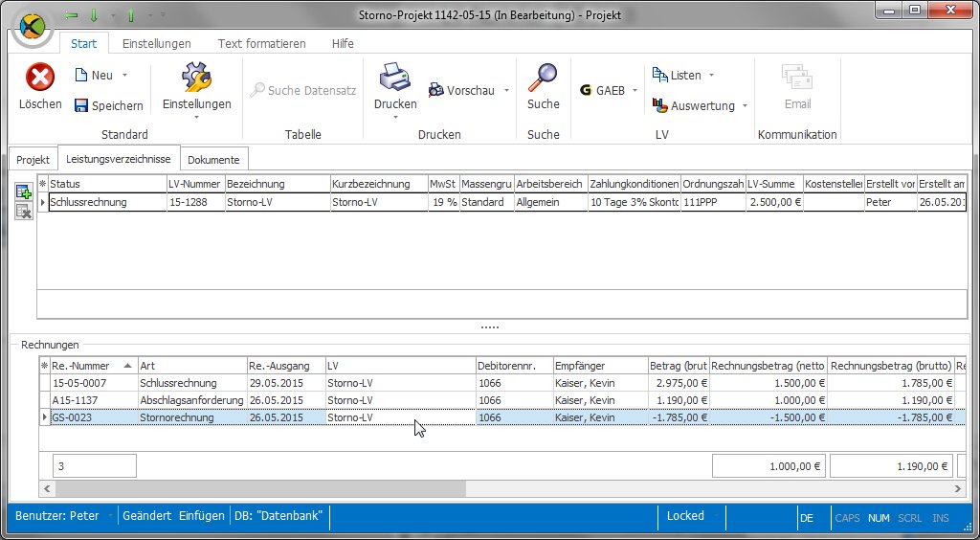This screenshot has width=980, height=540.
Task: Click the horizontal scrollbar thumb in Rechnungen
Action: pos(259,488)
